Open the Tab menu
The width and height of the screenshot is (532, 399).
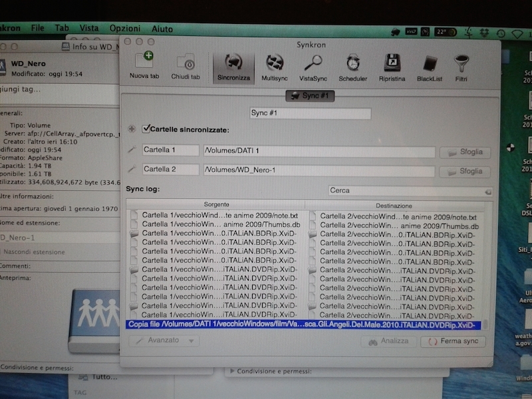point(62,28)
